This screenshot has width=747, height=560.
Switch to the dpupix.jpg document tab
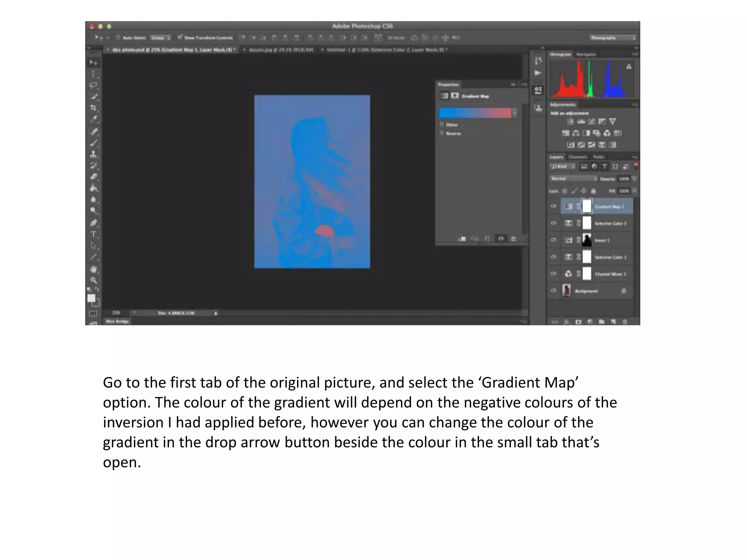coord(281,50)
